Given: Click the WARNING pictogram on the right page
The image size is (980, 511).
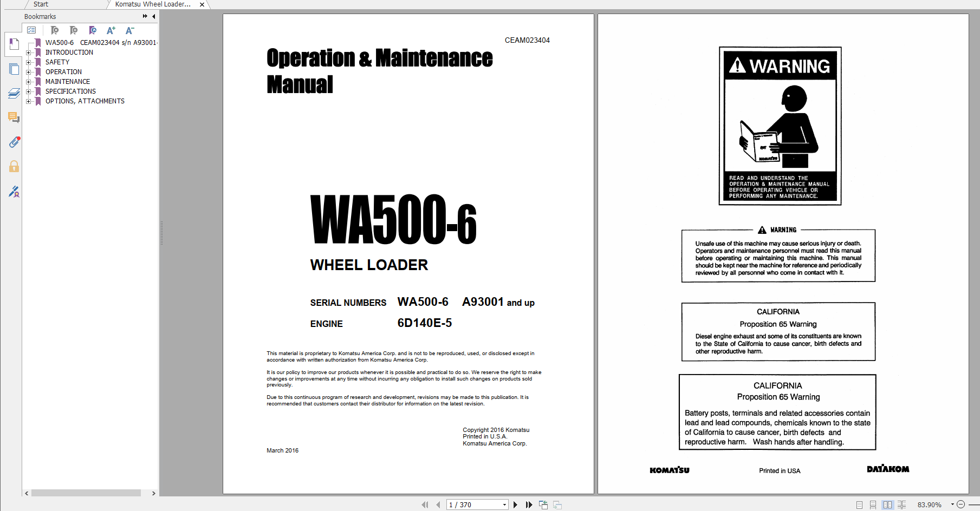Looking at the screenshot, I should 780,126.
